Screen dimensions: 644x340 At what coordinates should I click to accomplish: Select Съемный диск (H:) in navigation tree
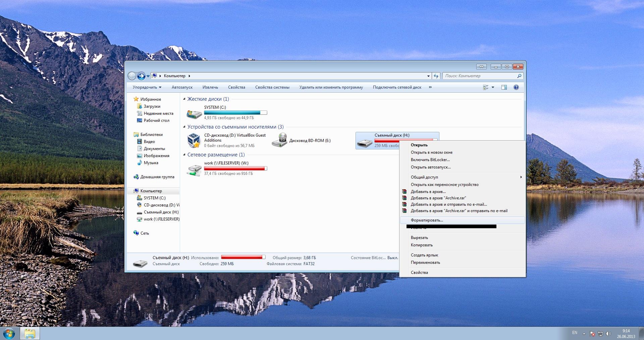(161, 212)
